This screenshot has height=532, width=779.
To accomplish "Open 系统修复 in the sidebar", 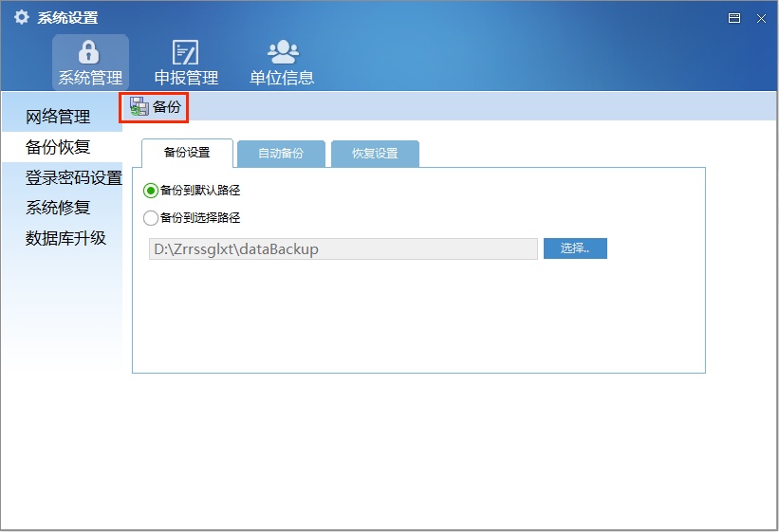I will (62, 208).
